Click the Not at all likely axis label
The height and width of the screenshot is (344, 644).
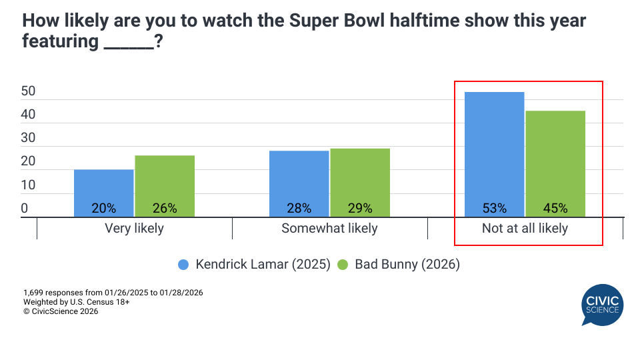525,229
